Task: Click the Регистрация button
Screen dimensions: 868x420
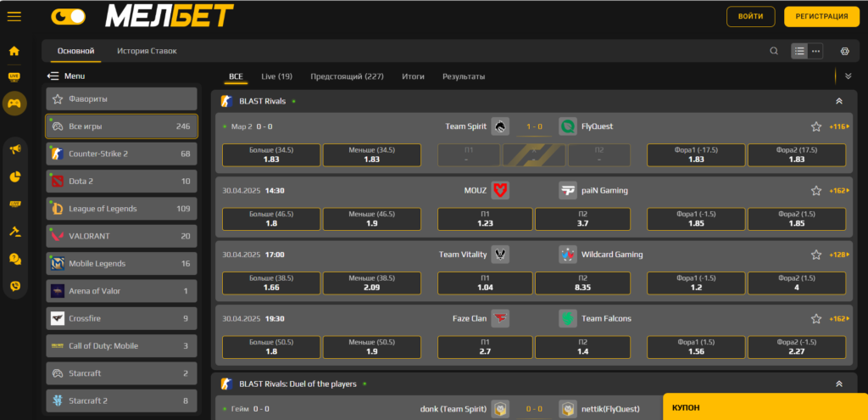Action: point(821,17)
